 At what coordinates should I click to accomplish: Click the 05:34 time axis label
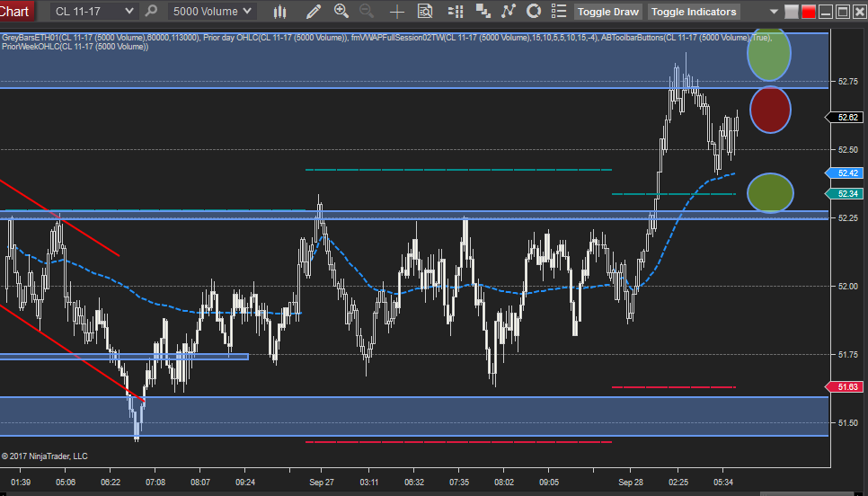point(723,483)
